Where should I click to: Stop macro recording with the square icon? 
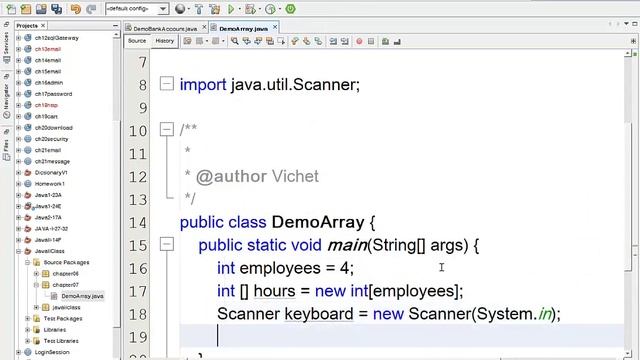tap(371, 41)
